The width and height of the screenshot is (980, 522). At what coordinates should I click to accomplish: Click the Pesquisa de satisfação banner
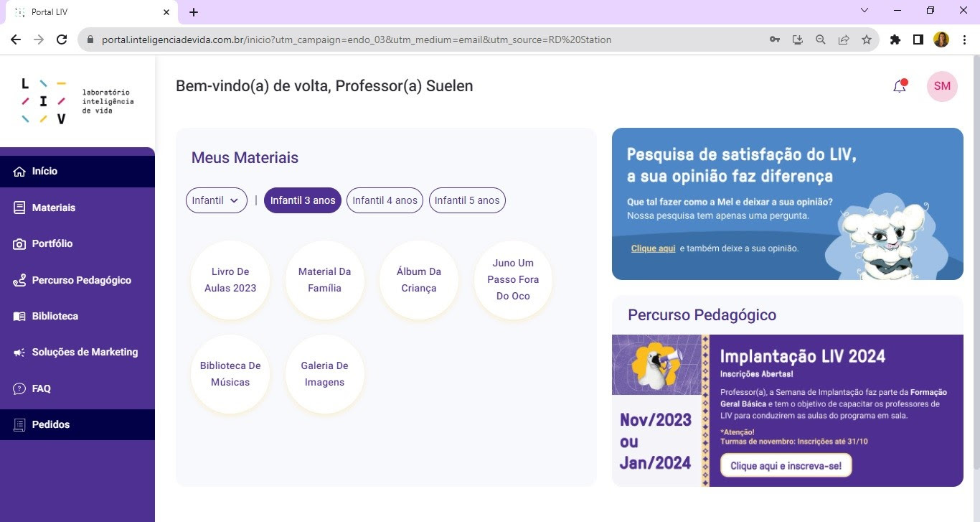click(788, 204)
